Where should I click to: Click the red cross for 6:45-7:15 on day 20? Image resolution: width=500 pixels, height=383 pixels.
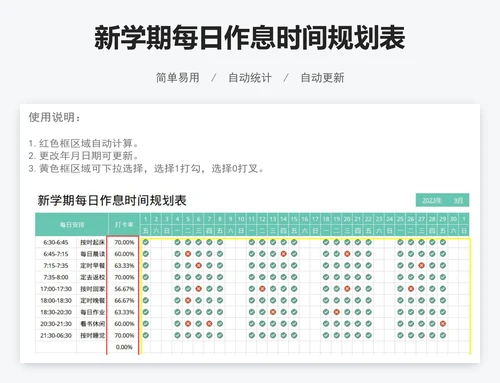tap(347, 254)
